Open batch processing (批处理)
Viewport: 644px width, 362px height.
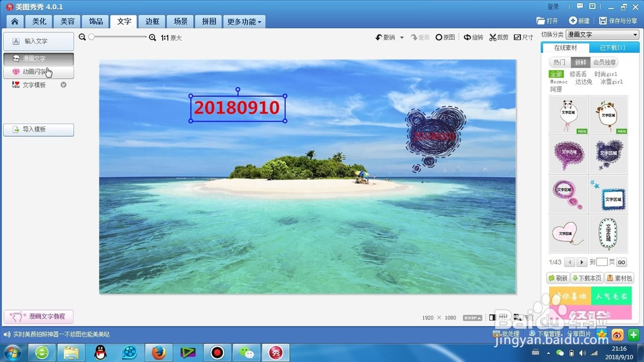506,334
